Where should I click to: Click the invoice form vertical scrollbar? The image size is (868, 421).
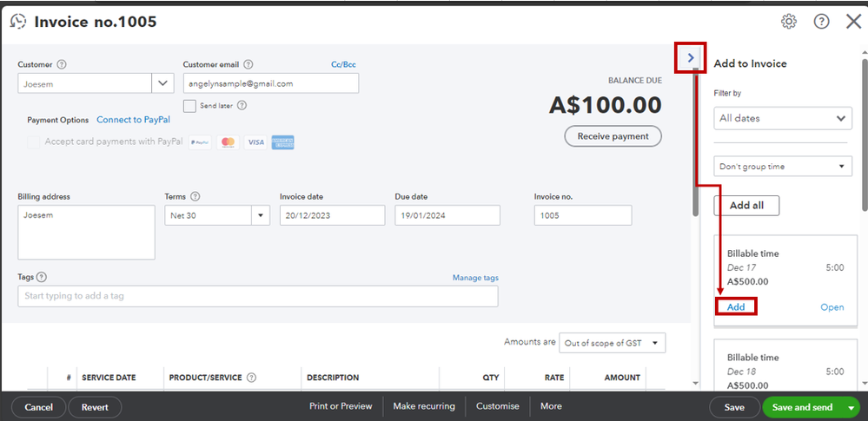696,141
